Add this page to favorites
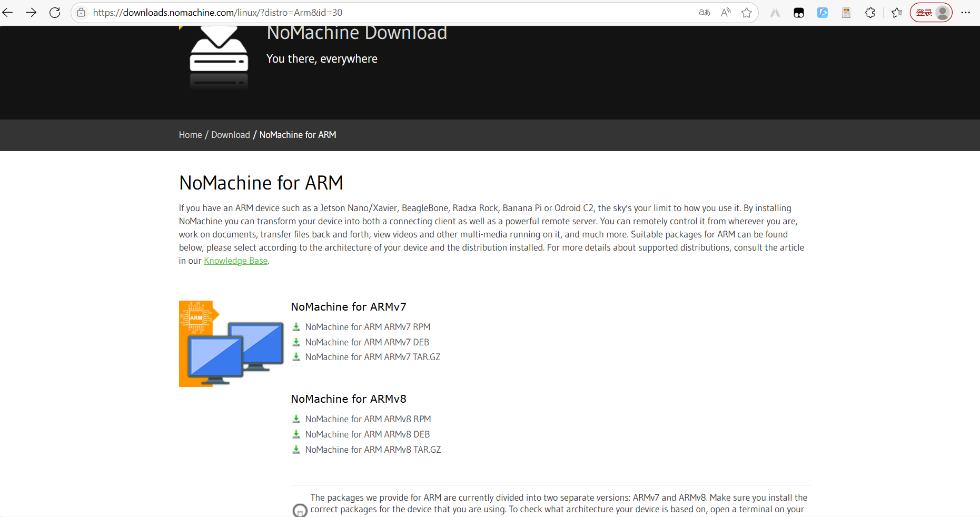Screen dimensions: 980x517 [x=747, y=13]
